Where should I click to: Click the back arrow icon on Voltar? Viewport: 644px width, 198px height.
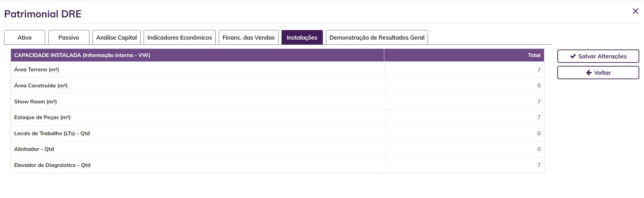pyautogui.click(x=589, y=73)
